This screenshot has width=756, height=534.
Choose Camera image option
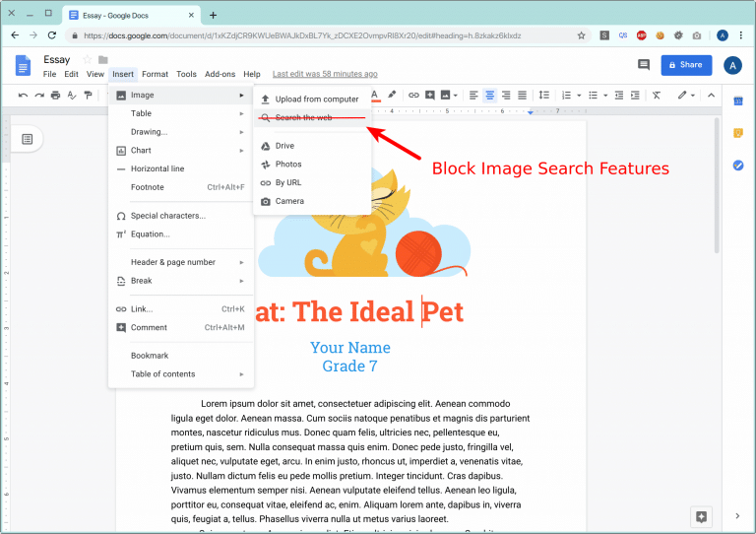[x=312, y=201]
